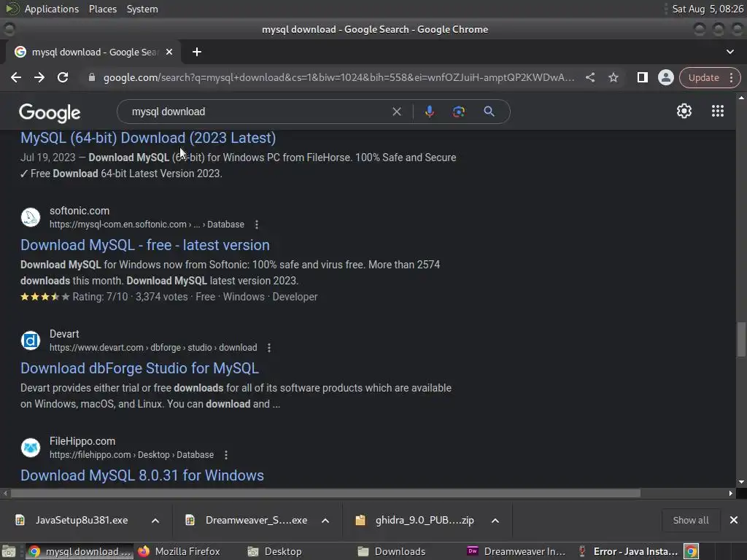Close the downloads bar
Viewport: 747px width, 560px height.
[x=734, y=520]
